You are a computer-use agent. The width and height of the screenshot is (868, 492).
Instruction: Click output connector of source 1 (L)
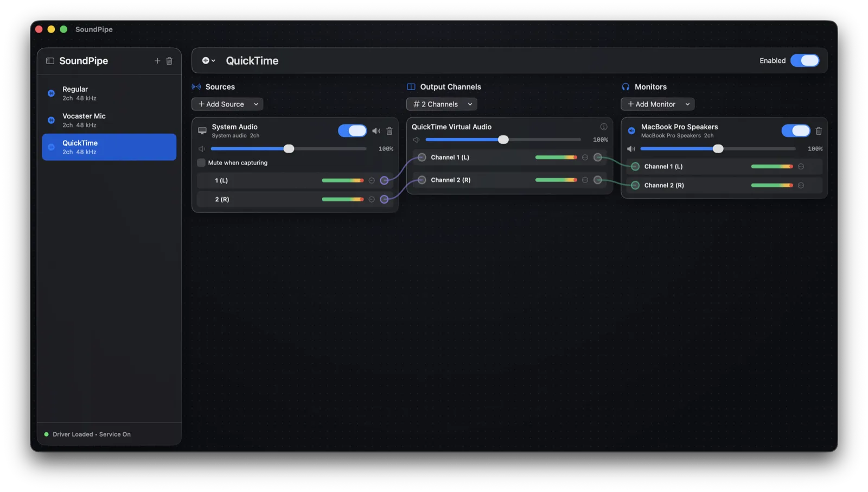point(384,181)
